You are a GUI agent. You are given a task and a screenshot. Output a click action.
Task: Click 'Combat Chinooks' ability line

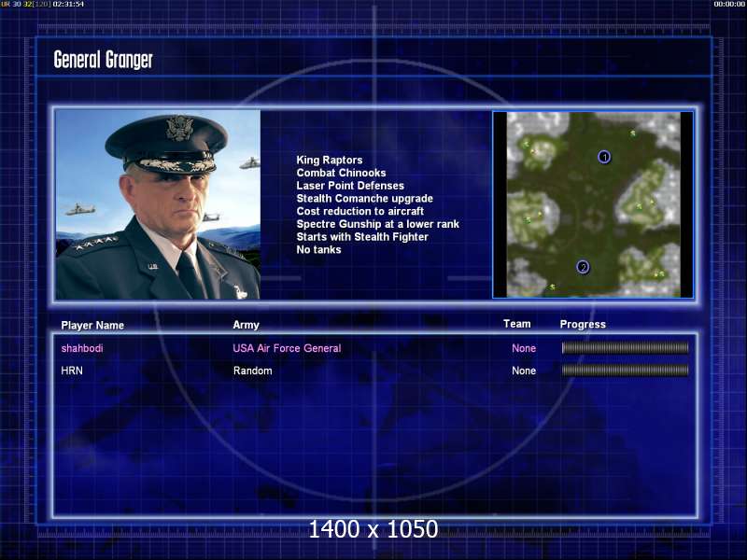(x=341, y=173)
